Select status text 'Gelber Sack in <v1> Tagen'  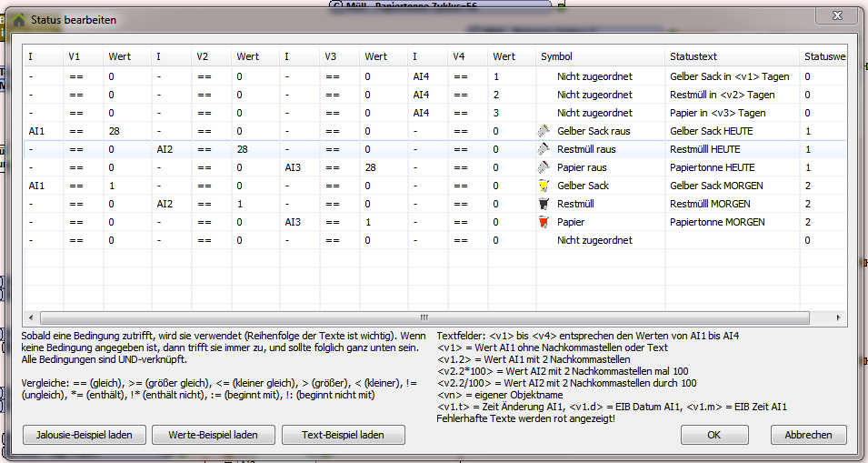coord(730,76)
